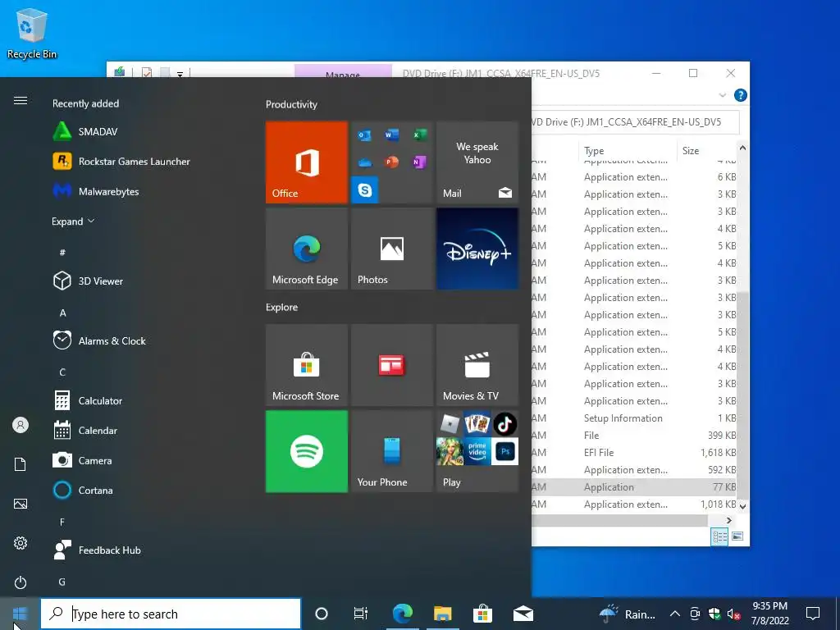
Task: Expand the Explorer ribbon chevron
Action: (722, 95)
